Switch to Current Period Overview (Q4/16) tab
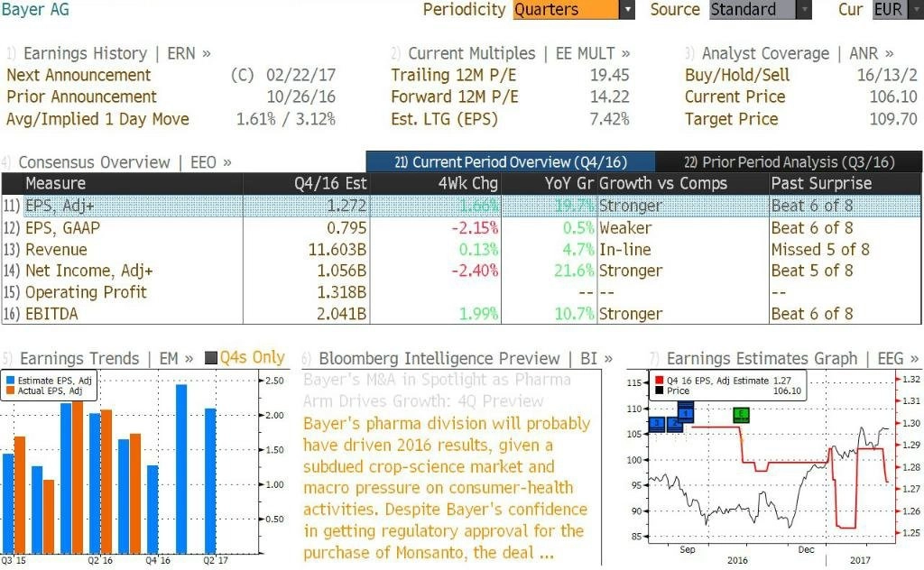This screenshot has width=924, height=570. [511, 162]
